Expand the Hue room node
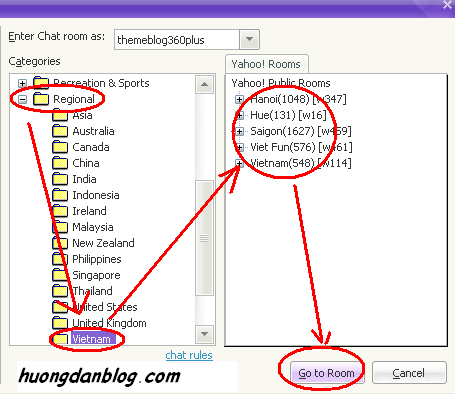This screenshot has width=455, height=394. pyautogui.click(x=239, y=115)
